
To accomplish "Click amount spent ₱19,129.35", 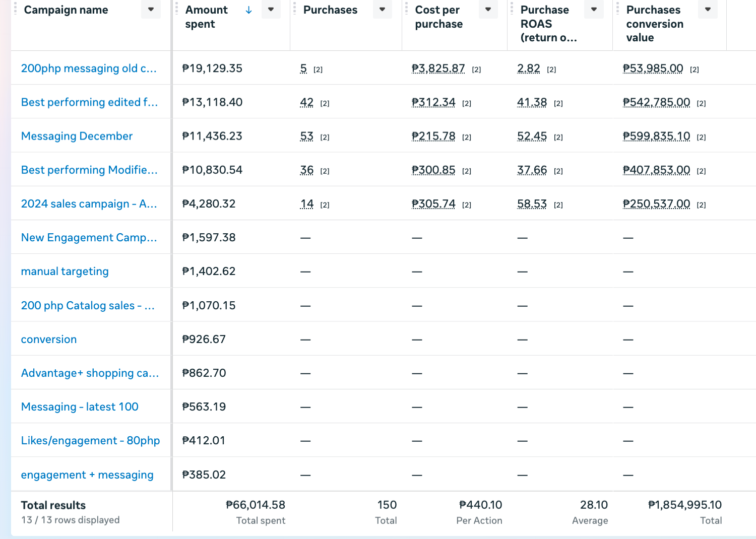I will coord(212,69).
